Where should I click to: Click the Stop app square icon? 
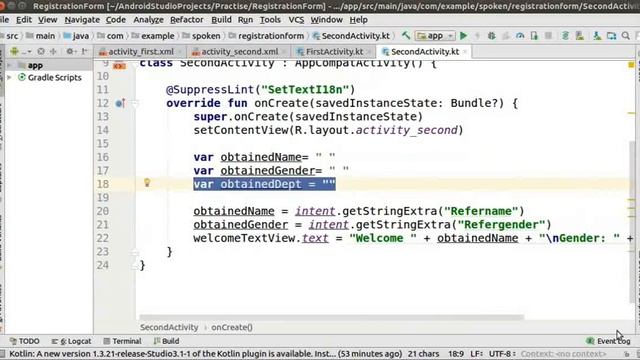(548, 36)
